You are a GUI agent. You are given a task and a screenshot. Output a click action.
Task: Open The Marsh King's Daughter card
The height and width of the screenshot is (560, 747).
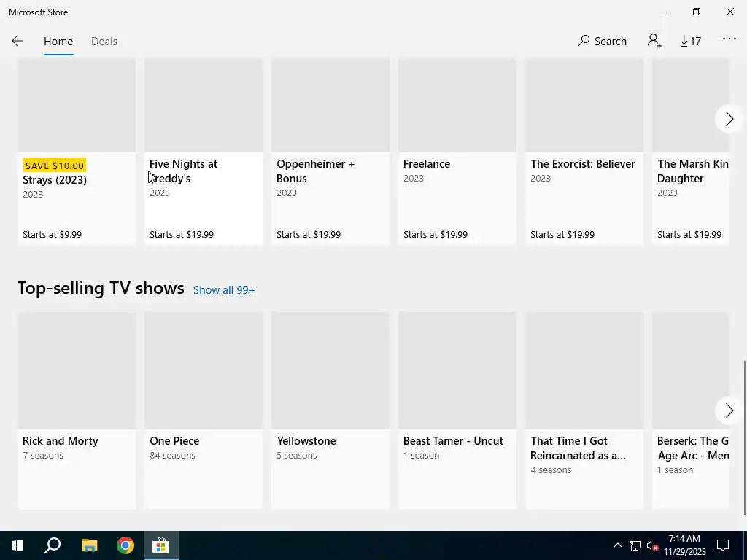tap(691, 152)
